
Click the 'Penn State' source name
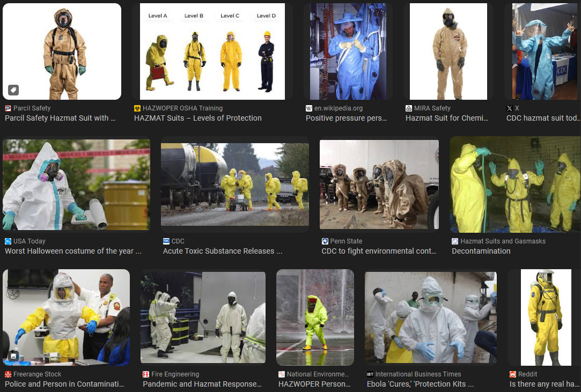click(x=346, y=241)
